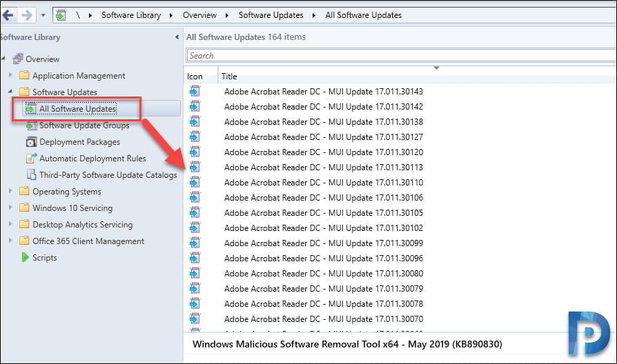Open the navigation history dropdown arrow

click(43, 15)
